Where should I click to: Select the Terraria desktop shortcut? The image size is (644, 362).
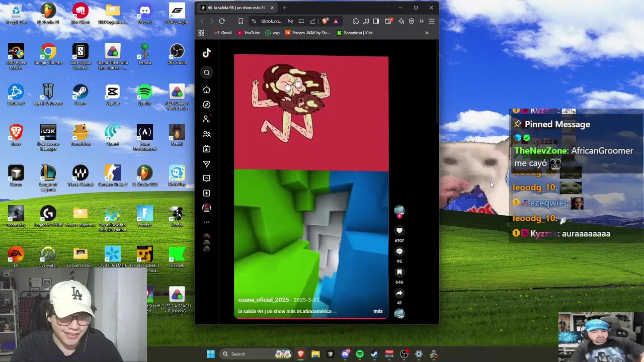[x=145, y=54]
